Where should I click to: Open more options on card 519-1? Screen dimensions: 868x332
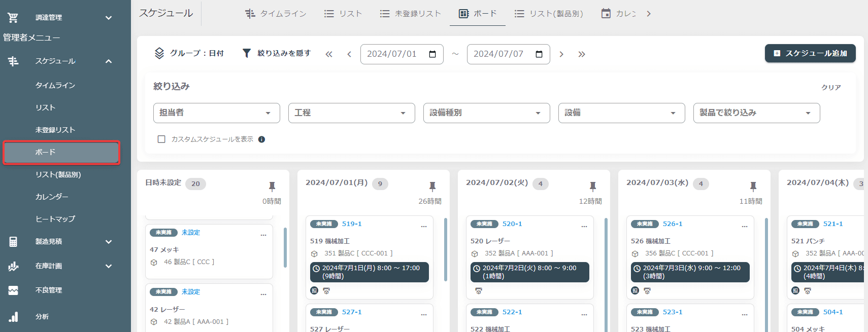click(x=424, y=227)
